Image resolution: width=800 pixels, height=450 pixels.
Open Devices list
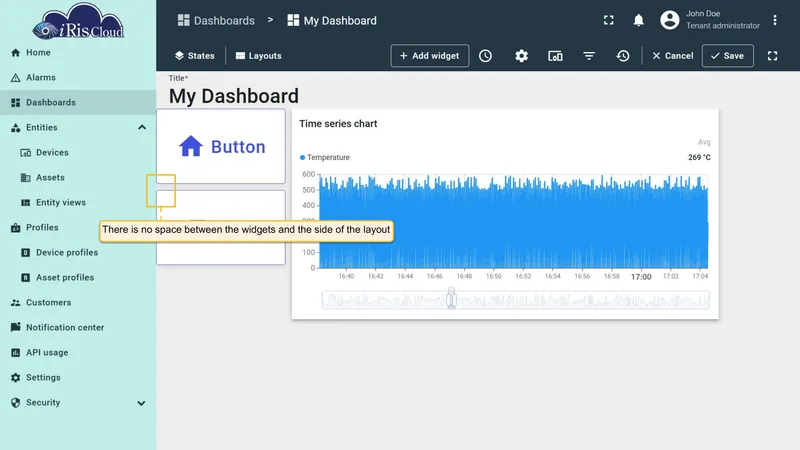[x=78, y=153]
